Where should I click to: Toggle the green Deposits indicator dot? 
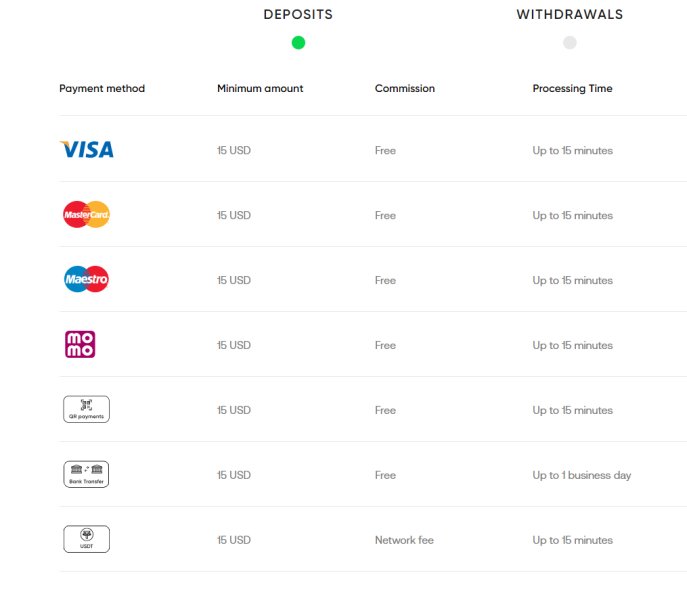[x=298, y=43]
